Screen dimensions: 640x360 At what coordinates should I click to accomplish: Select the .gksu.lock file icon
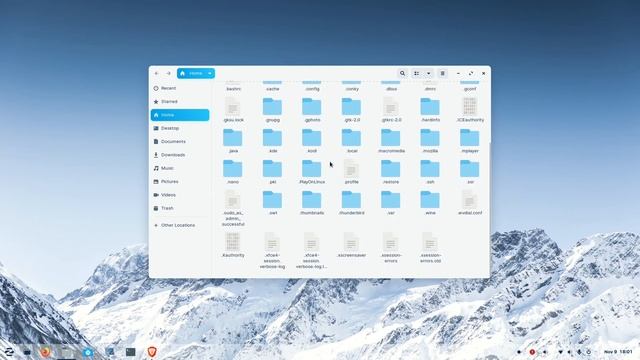coord(233,107)
